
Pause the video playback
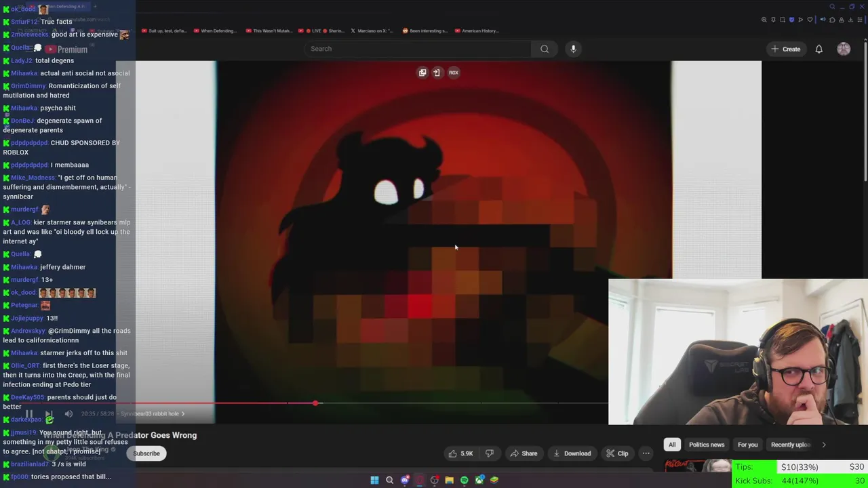tap(29, 413)
